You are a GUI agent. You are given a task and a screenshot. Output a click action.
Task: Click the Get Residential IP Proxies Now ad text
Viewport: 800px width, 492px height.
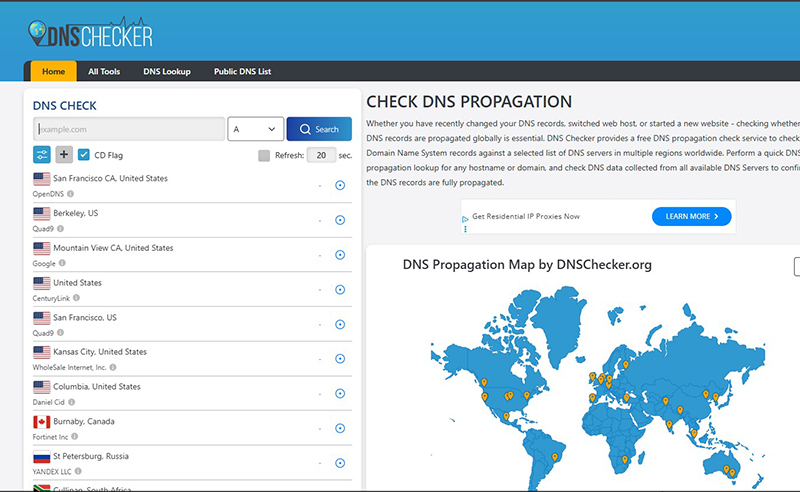[x=526, y=216]
